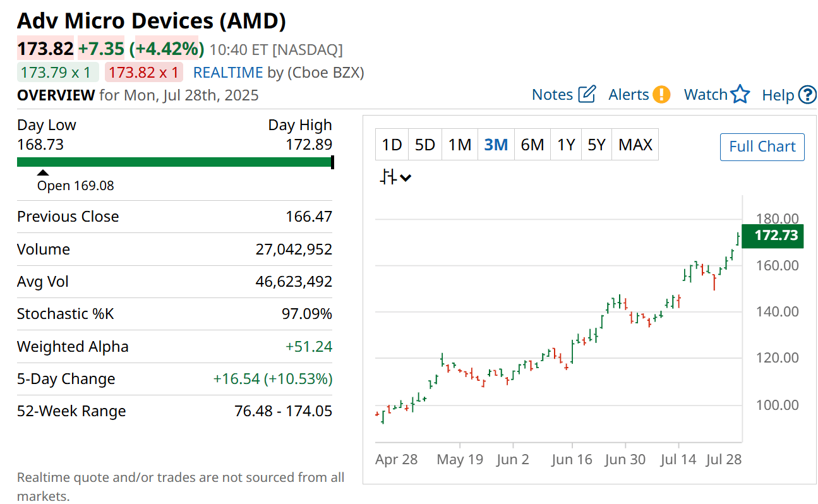Click the ask quote 173.82 x 1
Viewport: 818px width, 504px height.
tap(144, 72)
